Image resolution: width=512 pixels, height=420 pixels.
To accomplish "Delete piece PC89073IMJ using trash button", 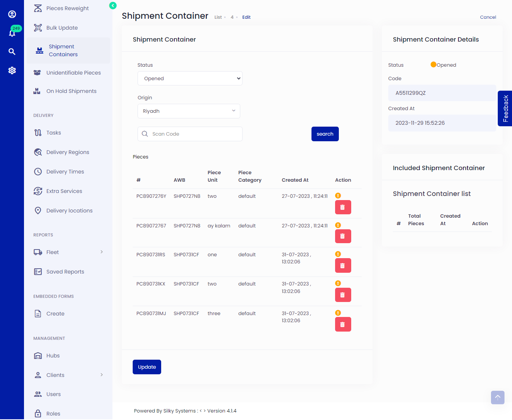I will point(343,324).
